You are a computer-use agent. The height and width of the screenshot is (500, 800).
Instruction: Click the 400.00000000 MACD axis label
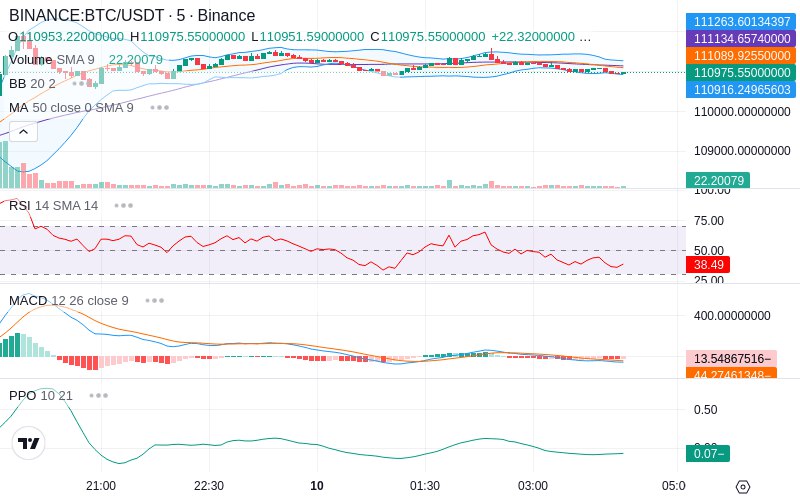[x=732, y=316]
